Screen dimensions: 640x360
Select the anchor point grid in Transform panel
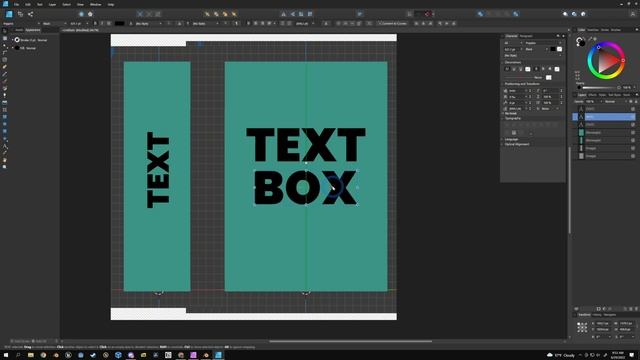[582, 327]
